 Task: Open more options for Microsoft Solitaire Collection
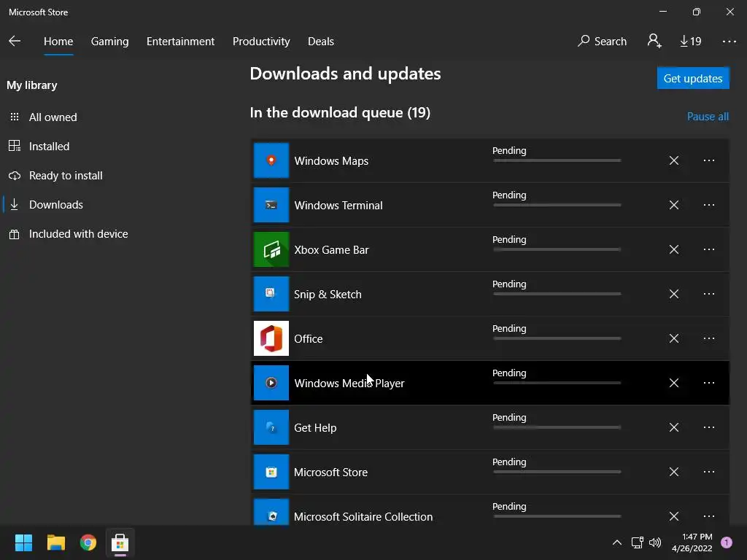[709, 516]
